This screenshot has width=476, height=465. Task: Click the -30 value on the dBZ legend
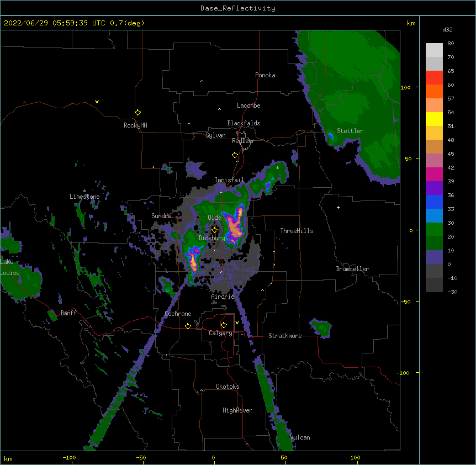tap(452, 292)
